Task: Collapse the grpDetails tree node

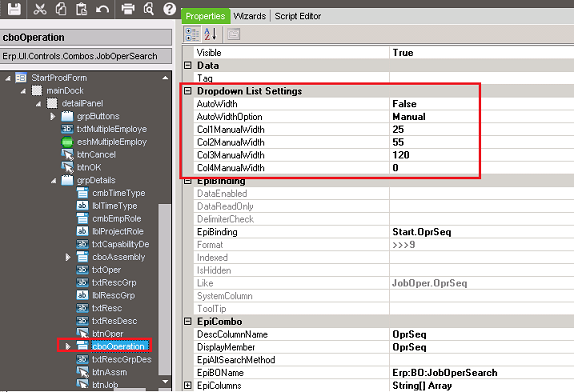Action: coord(54,180)
